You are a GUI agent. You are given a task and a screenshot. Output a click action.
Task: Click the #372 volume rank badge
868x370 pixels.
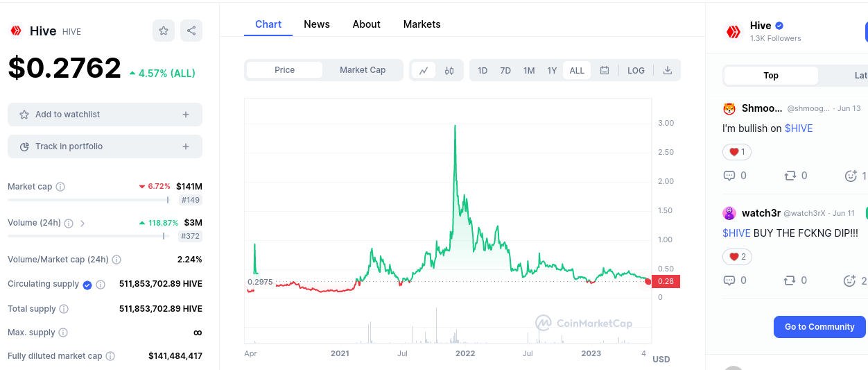point(190,236)
